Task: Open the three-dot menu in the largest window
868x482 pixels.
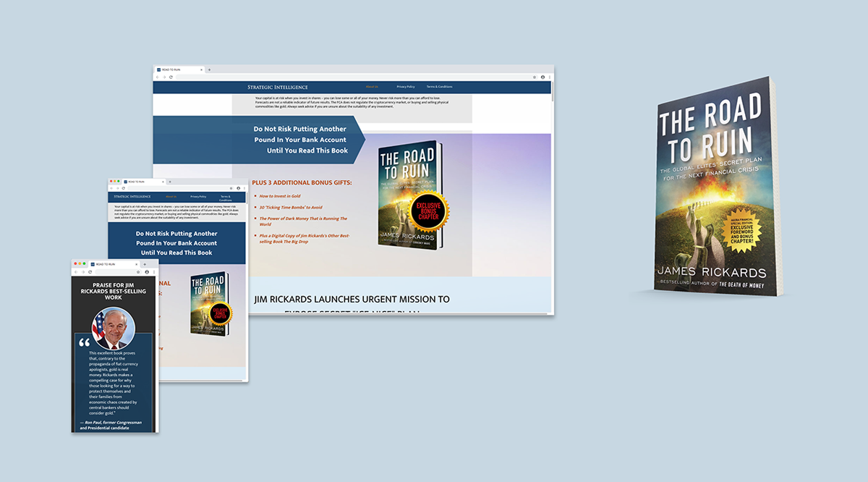Action: [x=549, y=77]
